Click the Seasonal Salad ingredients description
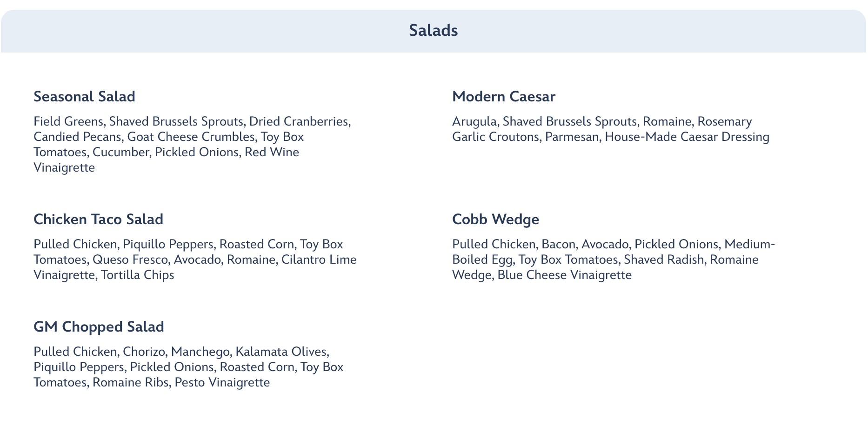 pyautogui.click(x=192, y=144)
